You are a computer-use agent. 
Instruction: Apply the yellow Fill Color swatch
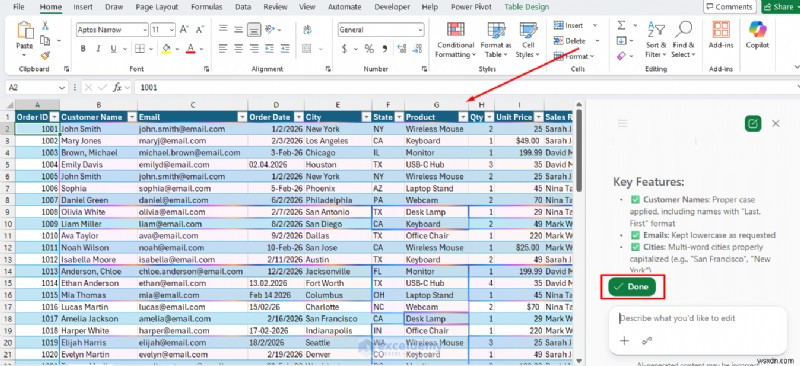tap(166, 49)
